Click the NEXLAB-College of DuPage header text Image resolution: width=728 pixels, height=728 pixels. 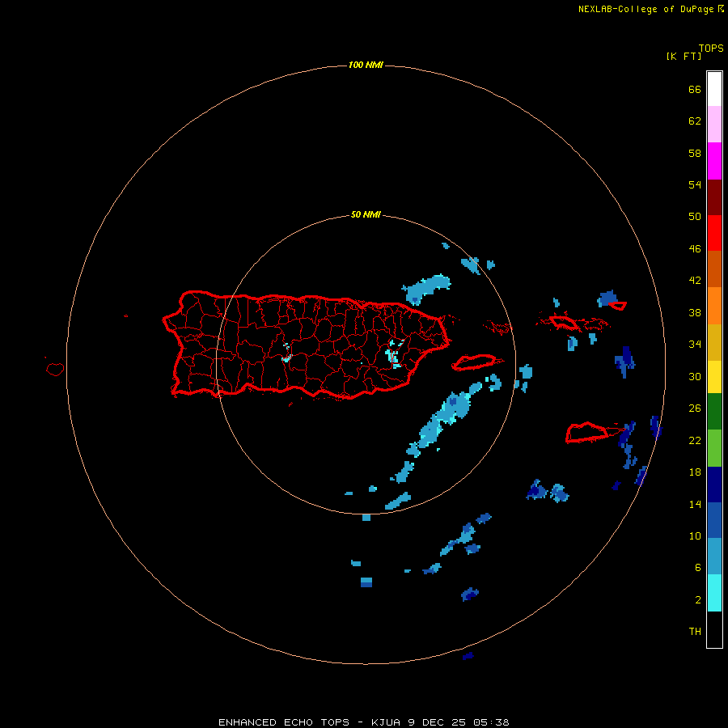click(647, 9)
